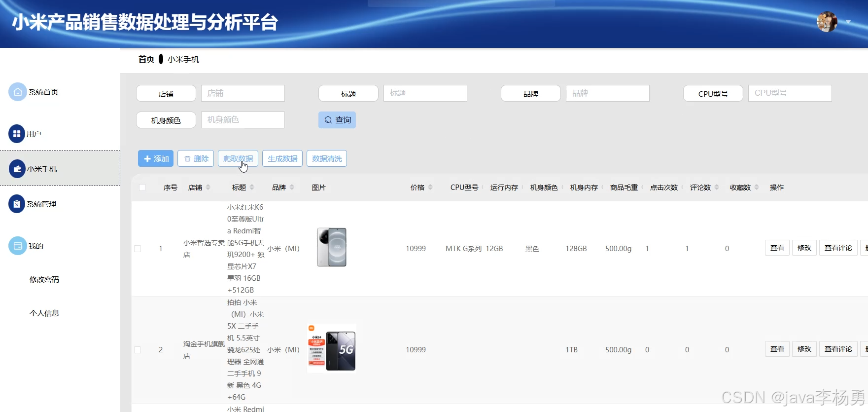Open the 5G phone thumbnail in row 2
The image size is (868, 412).
[x=332, y=348]
